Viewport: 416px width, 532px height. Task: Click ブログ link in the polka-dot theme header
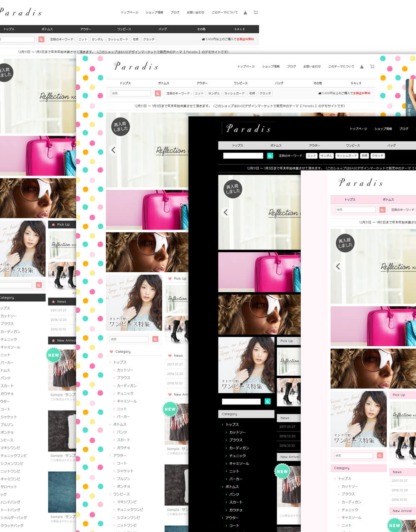click(x=291, y=66)
